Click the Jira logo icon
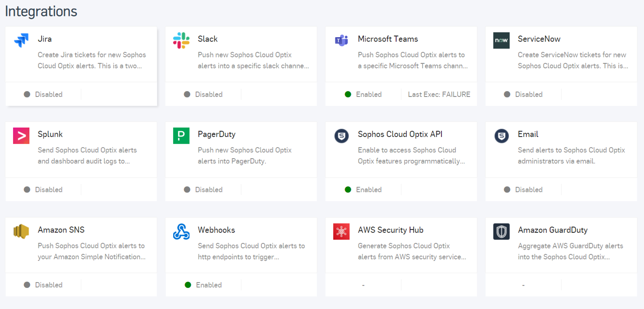Viewport: 644px width, 309px height. pyautogui.click(x=21, y=40)
